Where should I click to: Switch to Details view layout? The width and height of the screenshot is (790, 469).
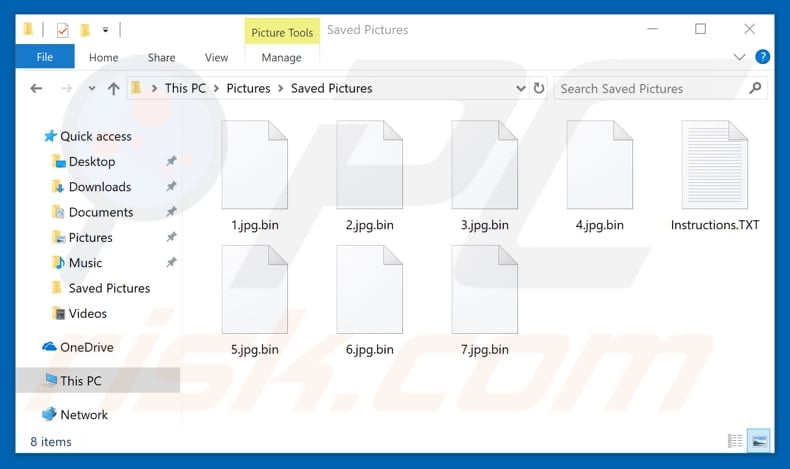pos(735,441)
